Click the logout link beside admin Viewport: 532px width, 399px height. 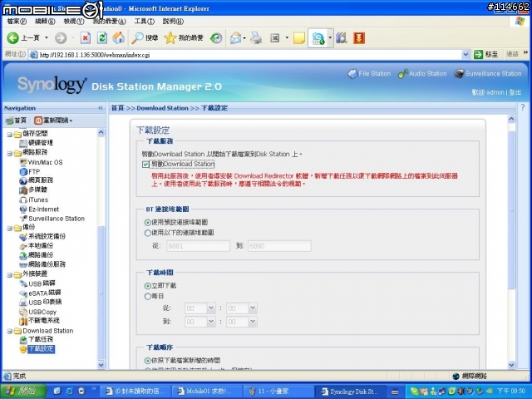click(515, 92)
